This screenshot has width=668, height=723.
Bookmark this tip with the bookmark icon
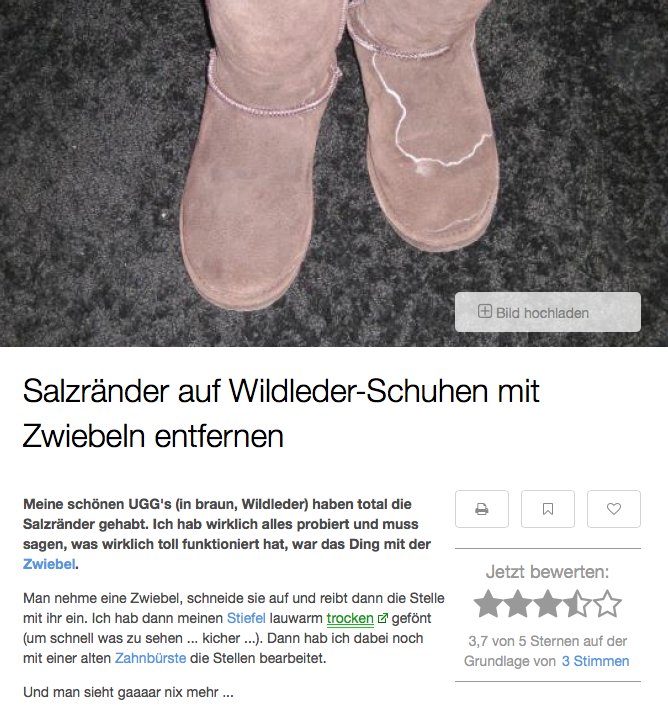(x=548, y=509)
